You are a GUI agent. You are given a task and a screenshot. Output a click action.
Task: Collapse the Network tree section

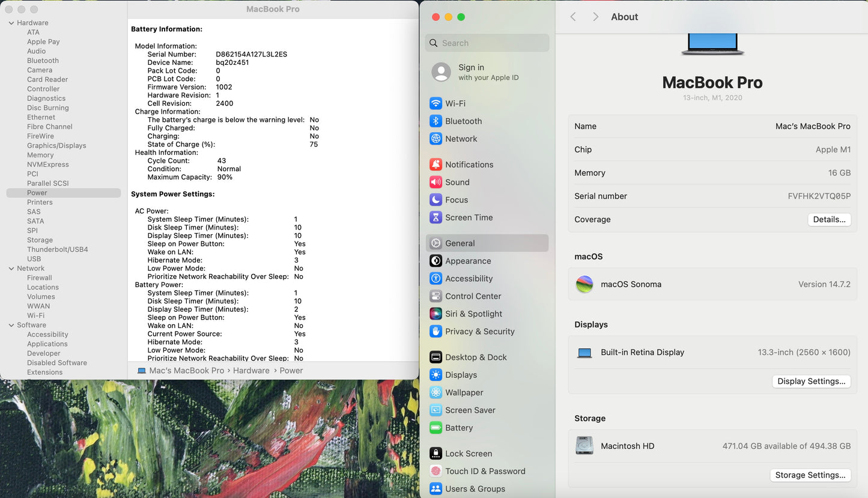11,269
